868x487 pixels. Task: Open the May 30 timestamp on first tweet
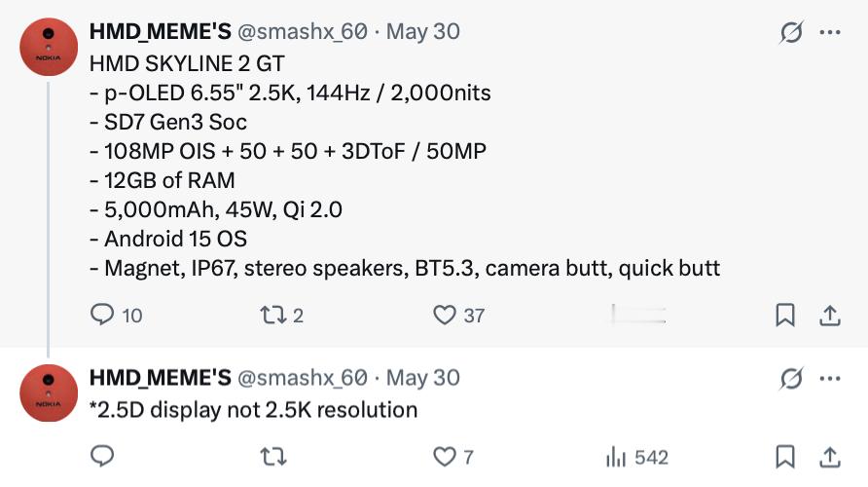pos(423,31)
